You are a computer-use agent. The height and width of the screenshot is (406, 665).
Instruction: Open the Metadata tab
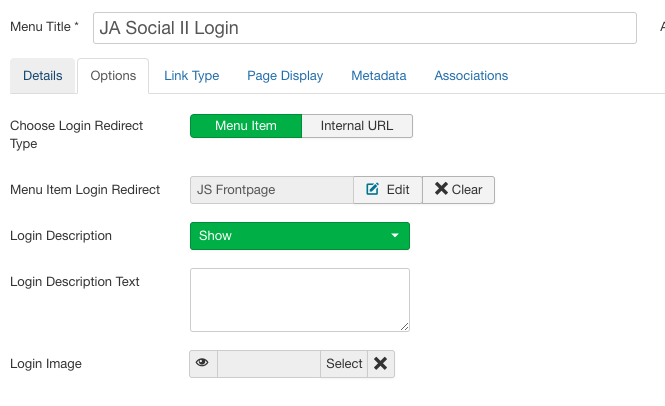[x=378, y=76]
